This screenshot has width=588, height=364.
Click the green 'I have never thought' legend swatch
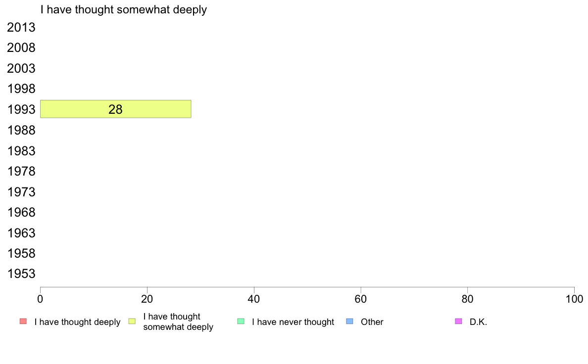pos(241,321)
